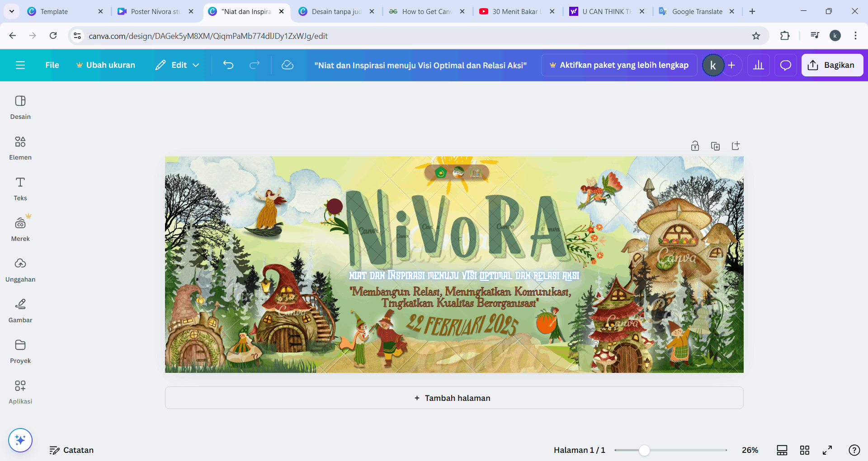
Task: Duplicate the page using the copy icon
Action: (x=716, y=146)
